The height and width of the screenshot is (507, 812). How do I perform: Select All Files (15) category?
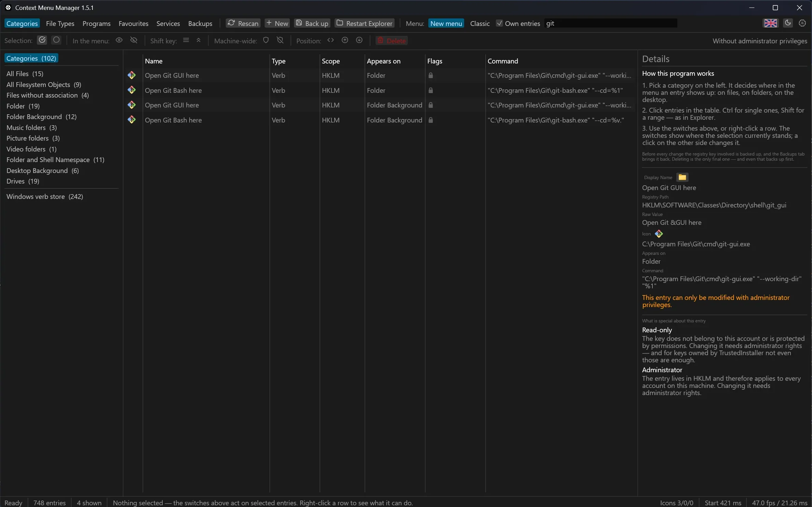click(25, 74)
